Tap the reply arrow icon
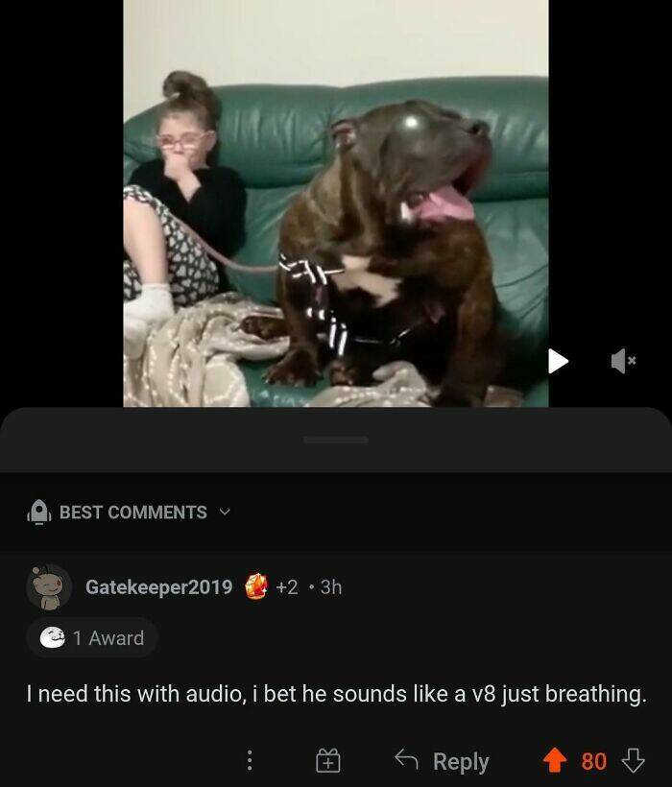 click(x=406, y=759)
